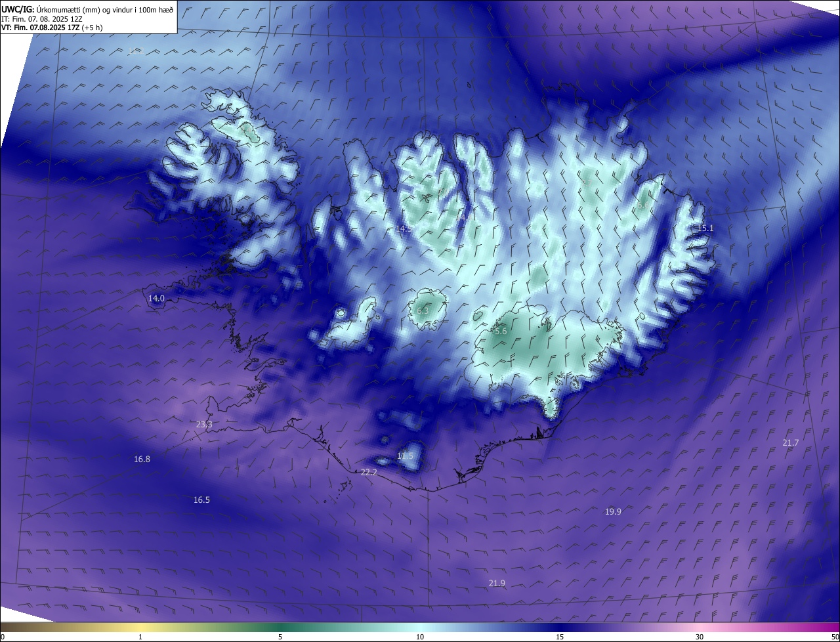Click the 14.0 value label on the map

click(x=156, y=299)
